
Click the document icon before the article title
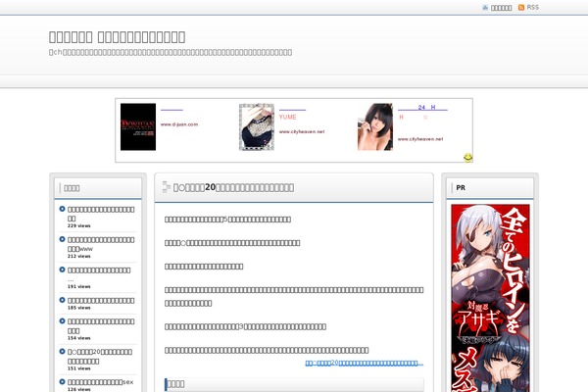[x=167, y=187]
